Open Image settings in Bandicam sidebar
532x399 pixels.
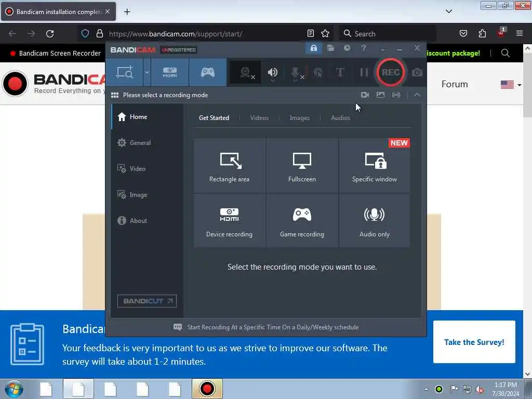[x=147, y=195]
